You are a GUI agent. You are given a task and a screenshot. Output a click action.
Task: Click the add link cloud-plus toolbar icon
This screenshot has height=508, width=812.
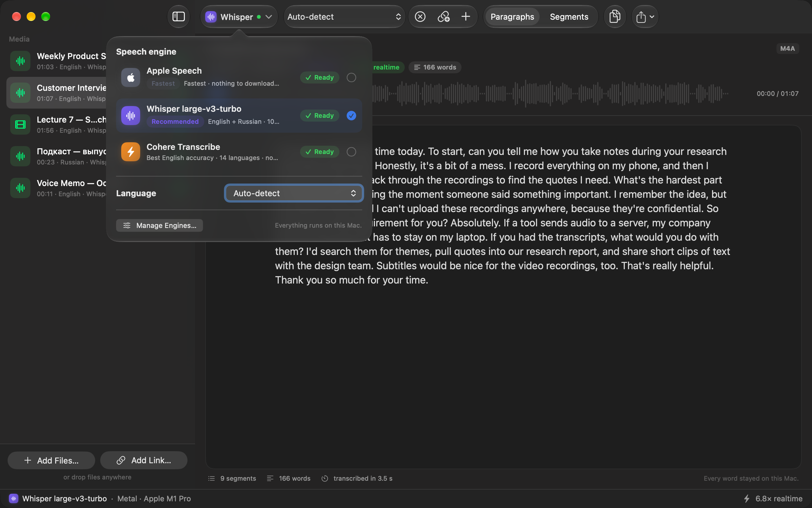pos(443,17)
